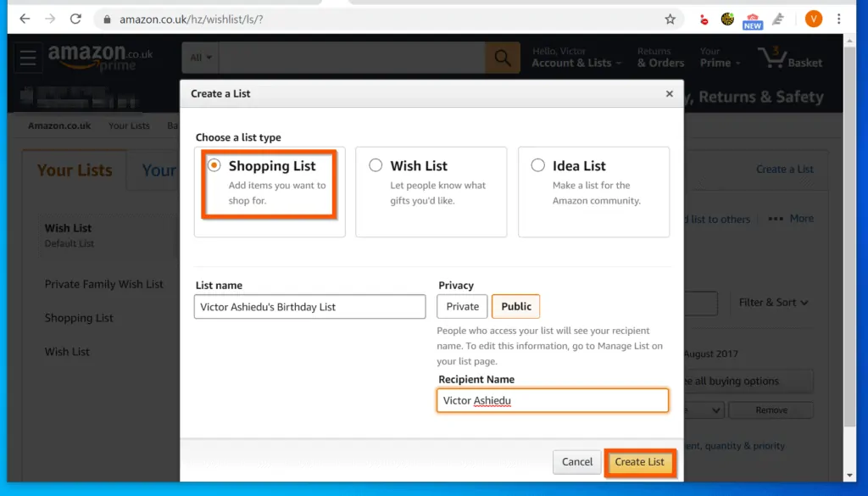
Task: Switch to Your Lists tab
Action: [x=75, y=170]
